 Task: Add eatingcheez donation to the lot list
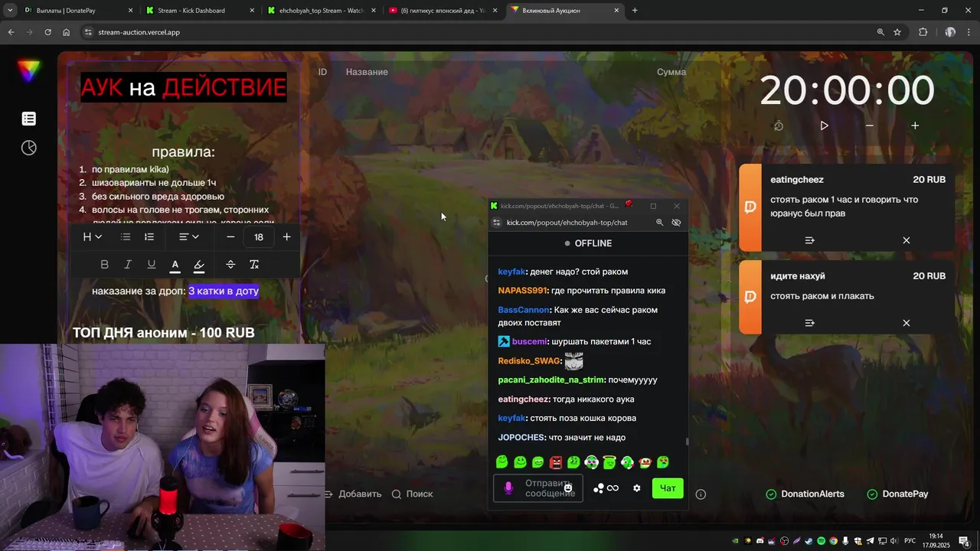click(809, 240)
